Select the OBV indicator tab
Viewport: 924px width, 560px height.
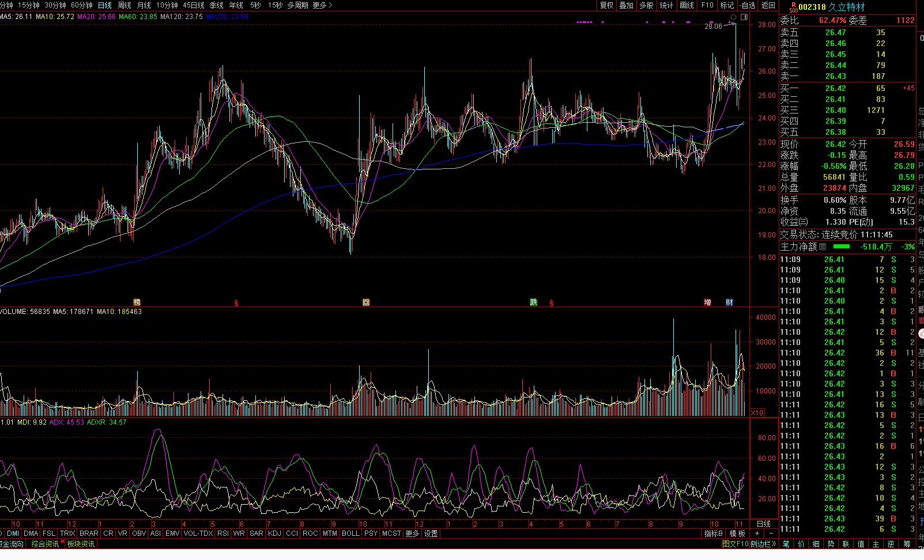click(x=139, y=533)
